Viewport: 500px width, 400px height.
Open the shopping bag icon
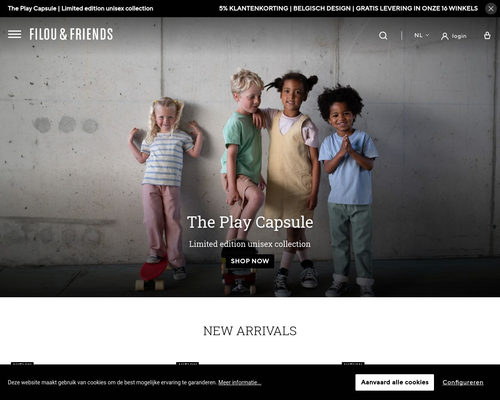[x=487, y=35]
